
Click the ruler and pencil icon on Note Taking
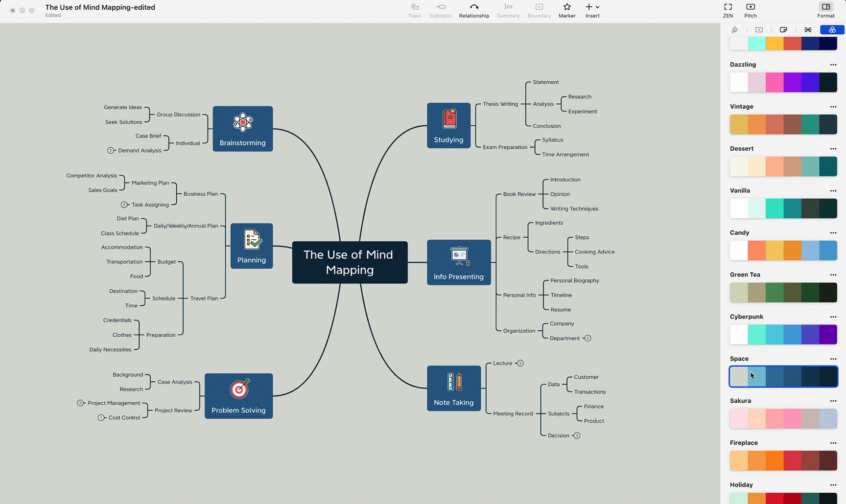[454, 382]
